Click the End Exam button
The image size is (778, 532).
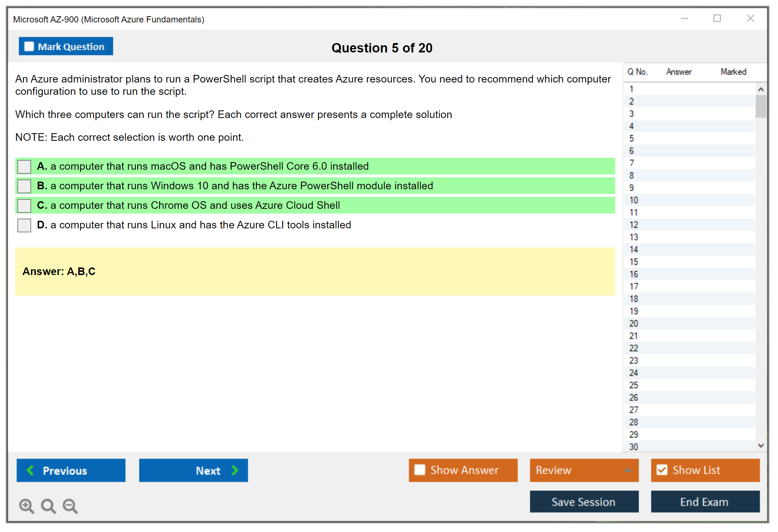705,502
